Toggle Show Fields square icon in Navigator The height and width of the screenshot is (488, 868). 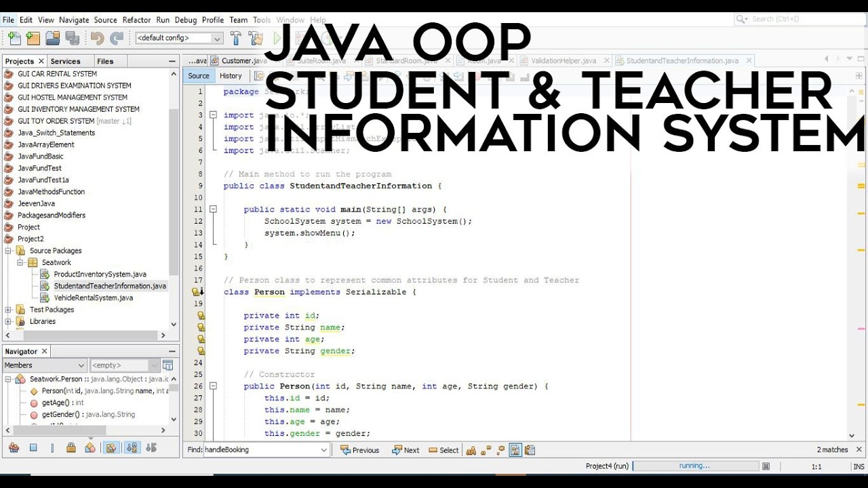click(33, 447)
